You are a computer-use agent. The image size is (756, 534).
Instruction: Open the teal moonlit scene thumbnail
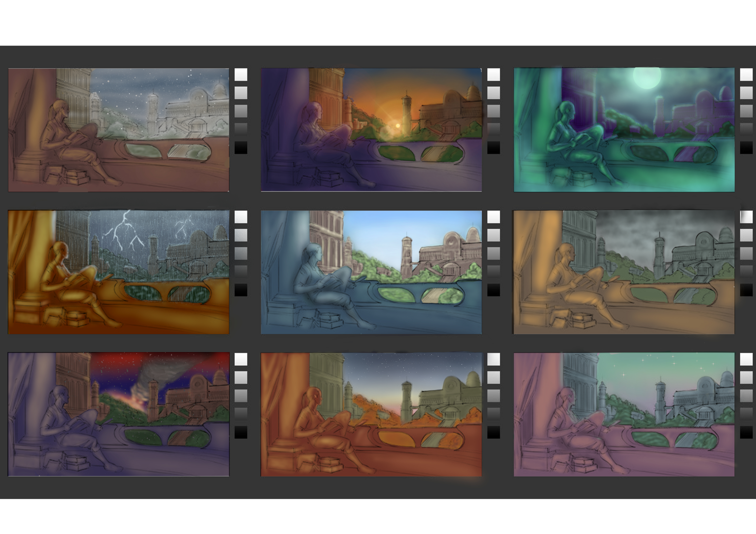tap(624, 130)
